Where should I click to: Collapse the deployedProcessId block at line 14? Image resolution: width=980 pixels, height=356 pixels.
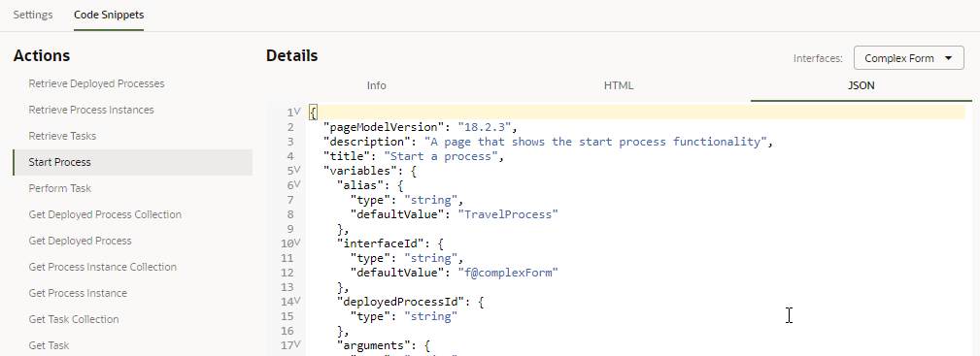[x=297, y=300]
